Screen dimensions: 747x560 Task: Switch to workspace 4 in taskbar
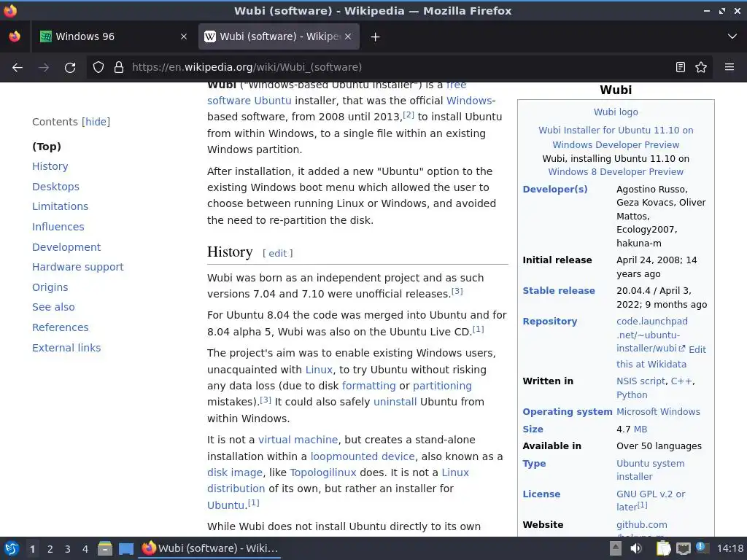tap(85, 549)
